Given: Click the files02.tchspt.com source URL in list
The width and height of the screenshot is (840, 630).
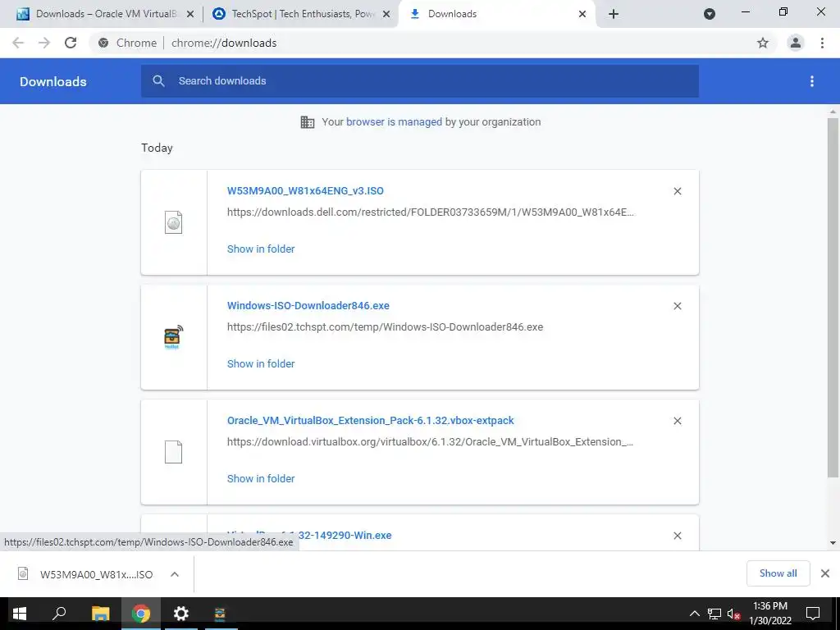Looking at the screenshot, I should [x=386, y=326].
